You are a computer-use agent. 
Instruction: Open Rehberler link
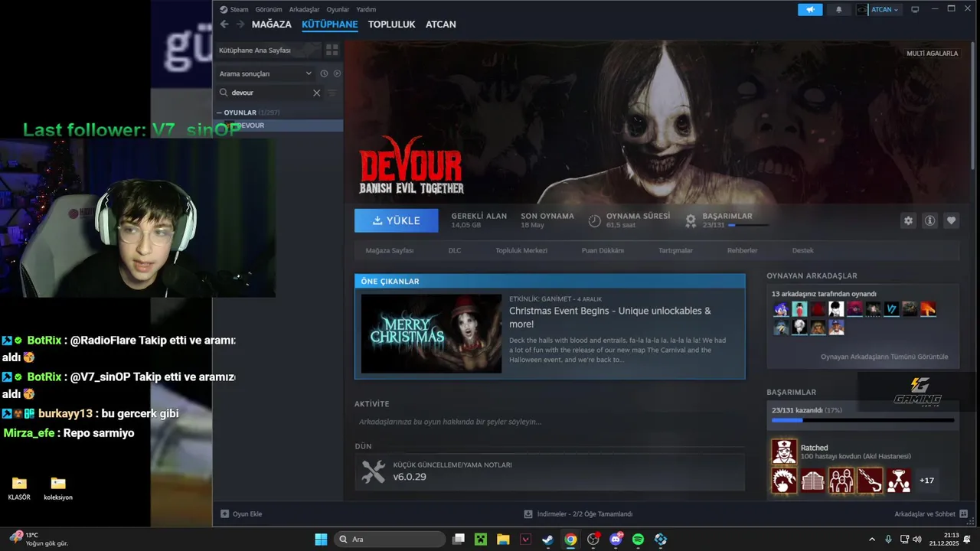[743, 250]
